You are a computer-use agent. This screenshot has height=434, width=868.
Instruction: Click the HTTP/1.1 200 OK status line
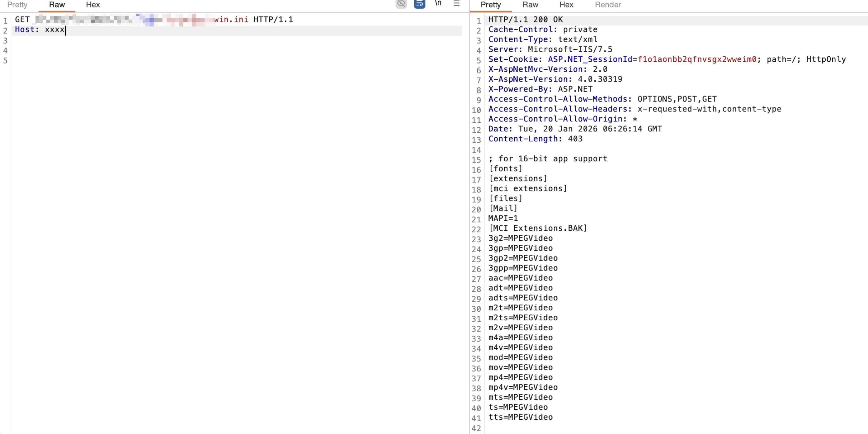tap(525, 20)
